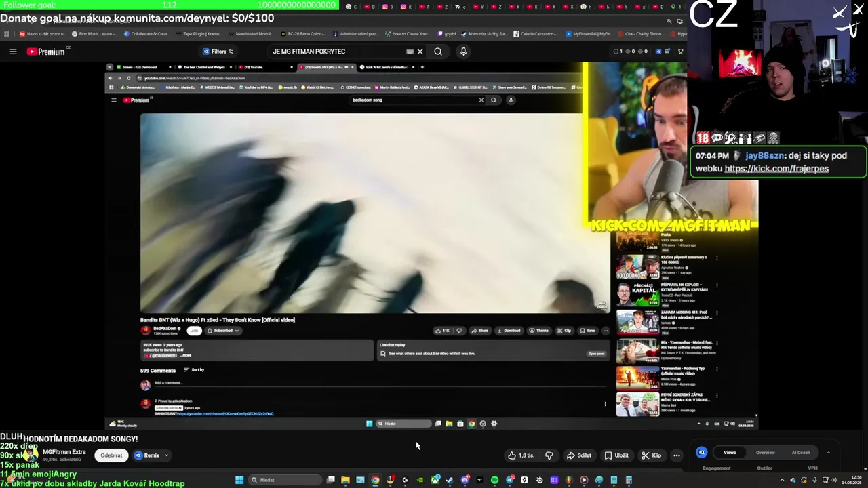The height and width of the screenshot is (488, 868).
Task: Open the Filters option beside search
Action: click(218, 52)
